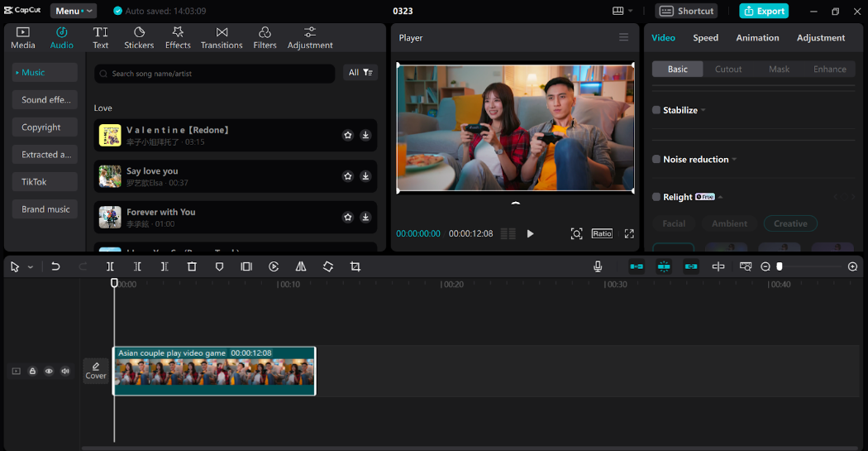Expand the Noise reduction options arrow
Image resolution: width=868 pixels, height=451 pixels.
734,160
